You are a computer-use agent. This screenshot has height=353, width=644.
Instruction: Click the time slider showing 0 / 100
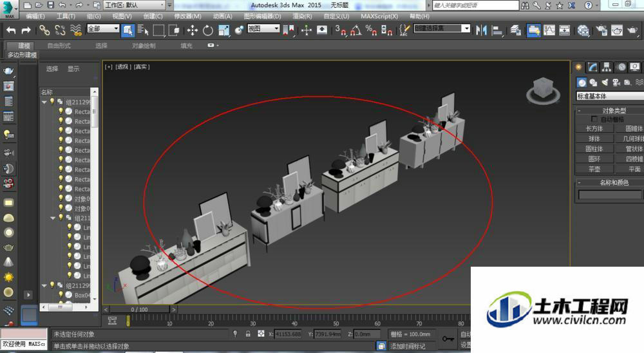pyautogui.click(x=139, y=309)
